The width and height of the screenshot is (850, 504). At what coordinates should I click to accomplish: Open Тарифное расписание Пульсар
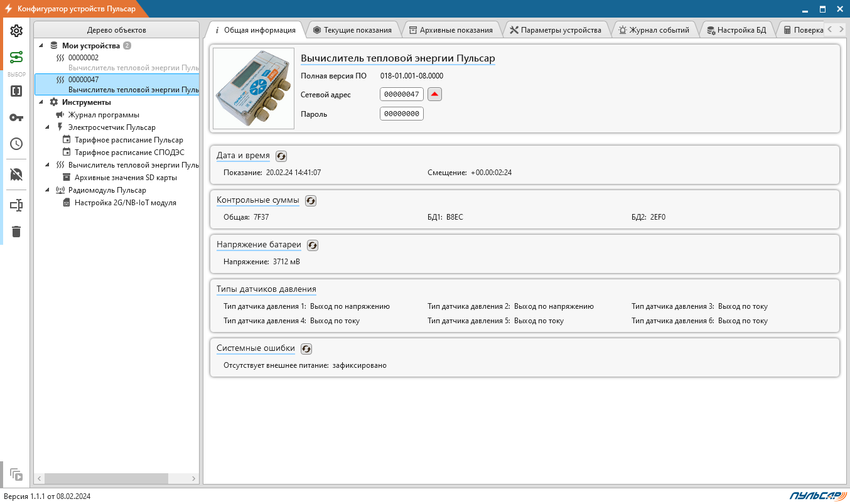pos(129,140)
